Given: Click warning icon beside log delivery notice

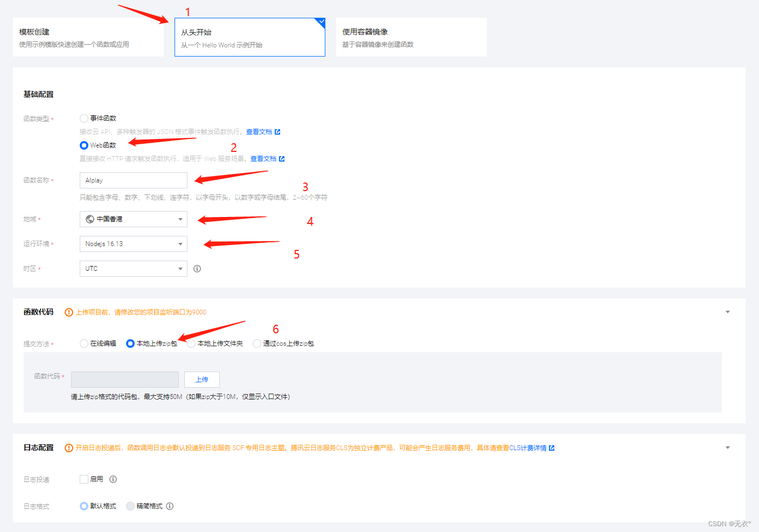Looking at the screenshot, I should tap(69, 448).
